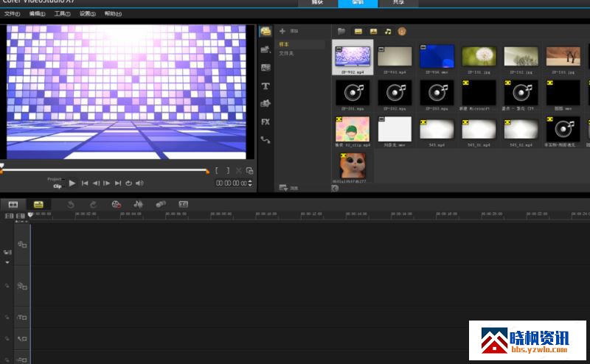590x364 pixels.
Task: Click the Import media files folder icon
Action: 341,31
